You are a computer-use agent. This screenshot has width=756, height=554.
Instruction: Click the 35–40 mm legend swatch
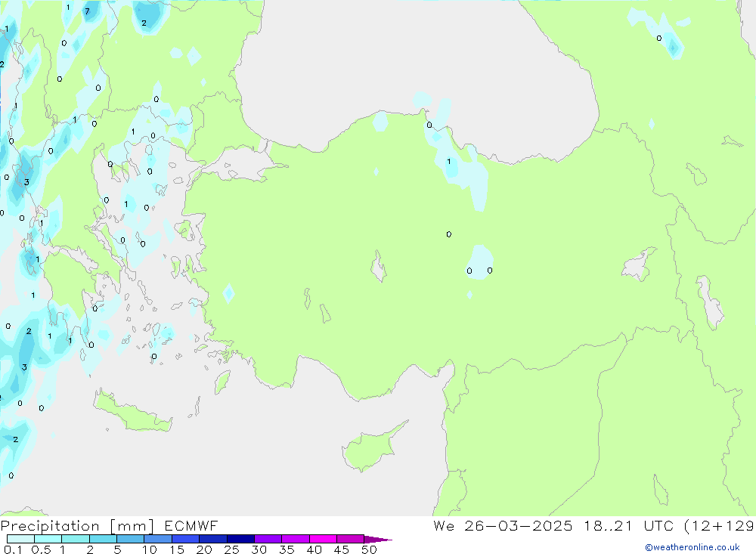(295, 539)
